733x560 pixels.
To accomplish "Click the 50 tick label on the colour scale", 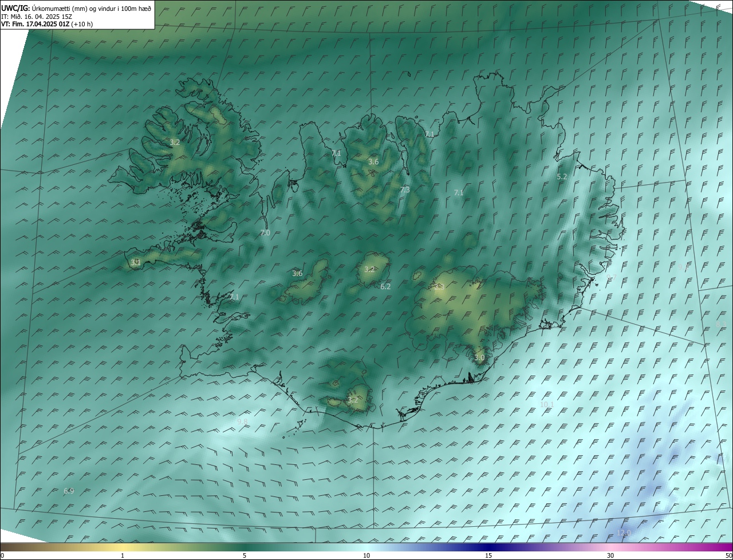I will pyautogui.click(x=728, y=555).
